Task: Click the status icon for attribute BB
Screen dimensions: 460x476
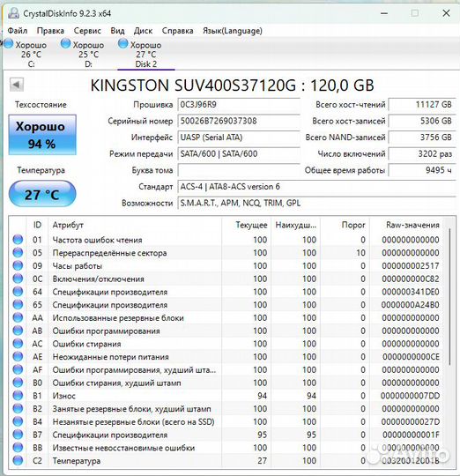Action: point(18,448)
